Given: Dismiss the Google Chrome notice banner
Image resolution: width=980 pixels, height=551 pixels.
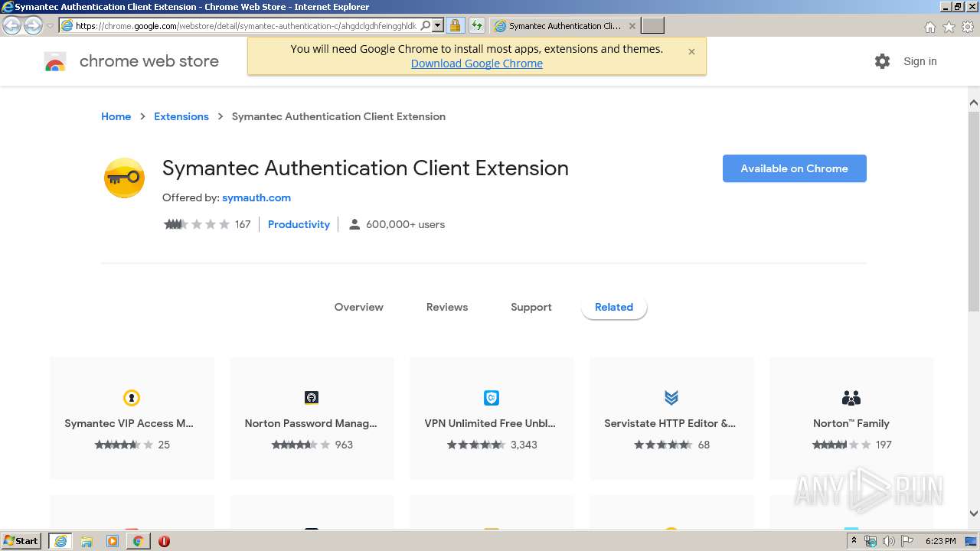Looking at the screenshot, I should coord(691,52).
